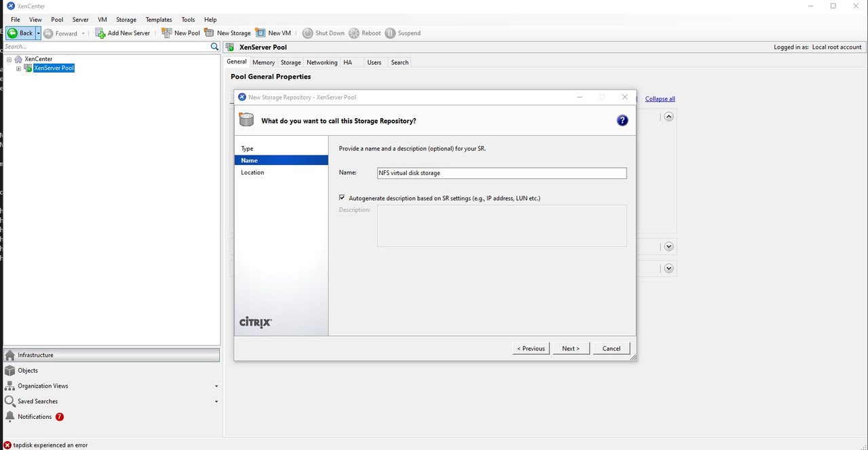Switch to the HA tab
The width and height of the screenshot is (868, 450).
tap(348, 62)
